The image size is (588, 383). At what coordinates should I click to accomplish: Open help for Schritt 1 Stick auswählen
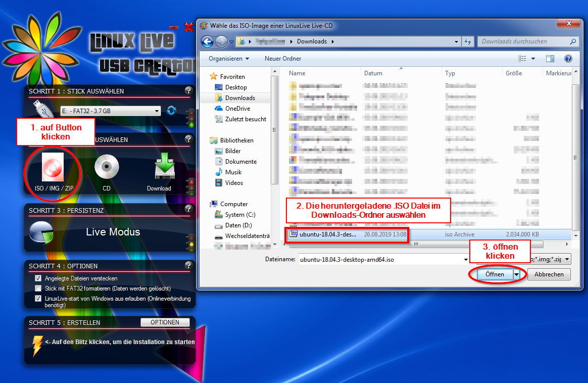tap(188, 90)
